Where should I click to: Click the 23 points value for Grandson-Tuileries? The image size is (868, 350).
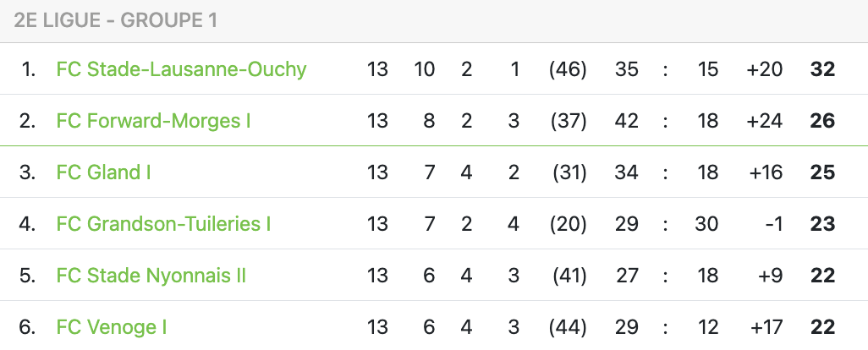[822, 223]
